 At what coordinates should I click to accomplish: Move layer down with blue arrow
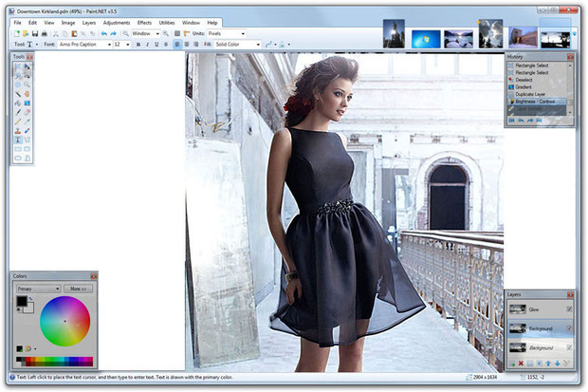pyautogui.click(x=558, y=364)
